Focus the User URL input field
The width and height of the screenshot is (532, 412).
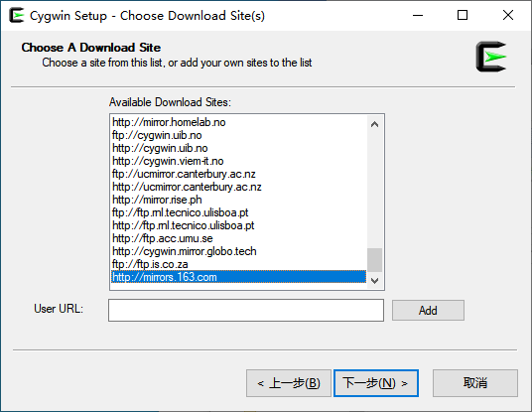click(x=246, y=310)
